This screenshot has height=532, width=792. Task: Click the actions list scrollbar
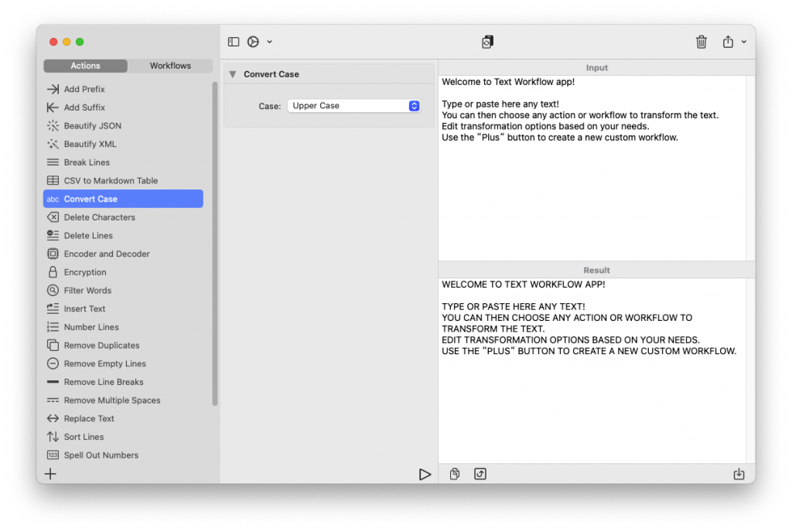(x=215, y=244)
